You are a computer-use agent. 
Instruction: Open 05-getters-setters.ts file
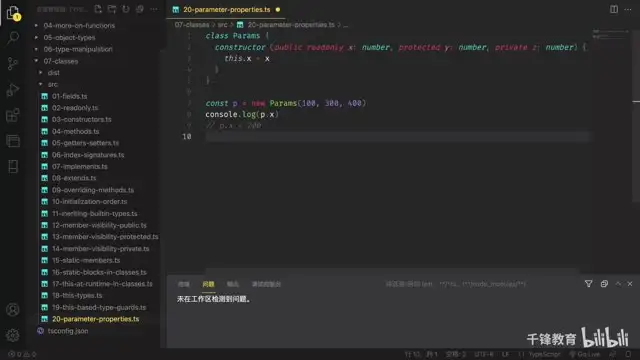point(85,143)
